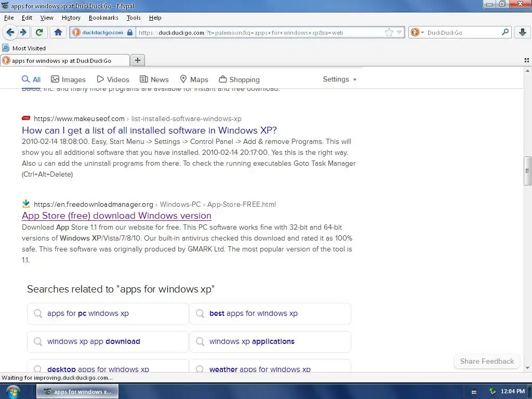Click into the URL address field
The width and height of the screenshot is (532, 399).
point(260,33)
